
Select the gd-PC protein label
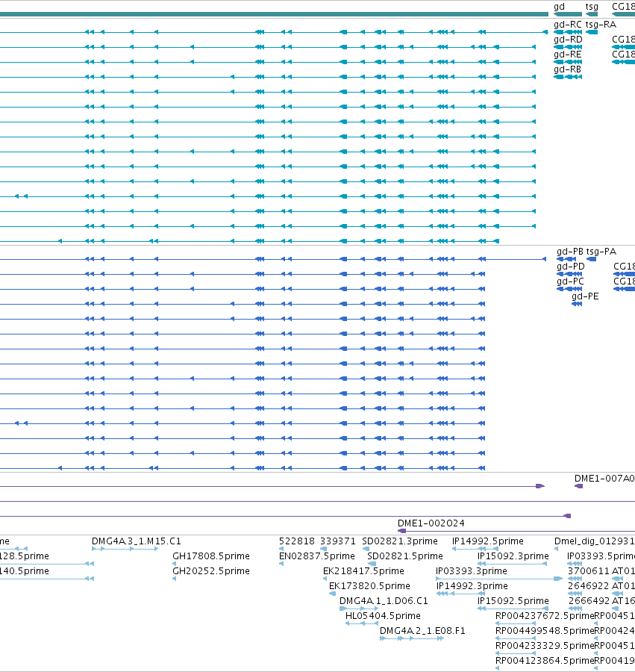pyautogui.click(x=570, y=282)
